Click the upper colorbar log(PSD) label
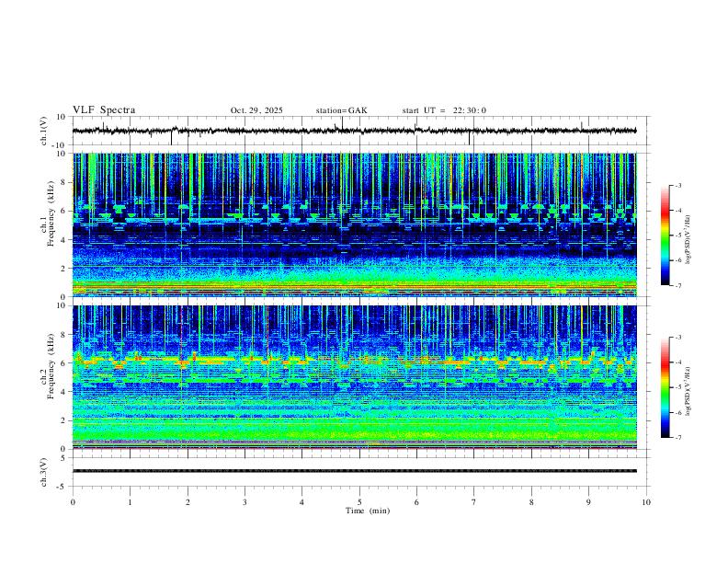This screenshot has height=563, width=728. tap(688, 239)
